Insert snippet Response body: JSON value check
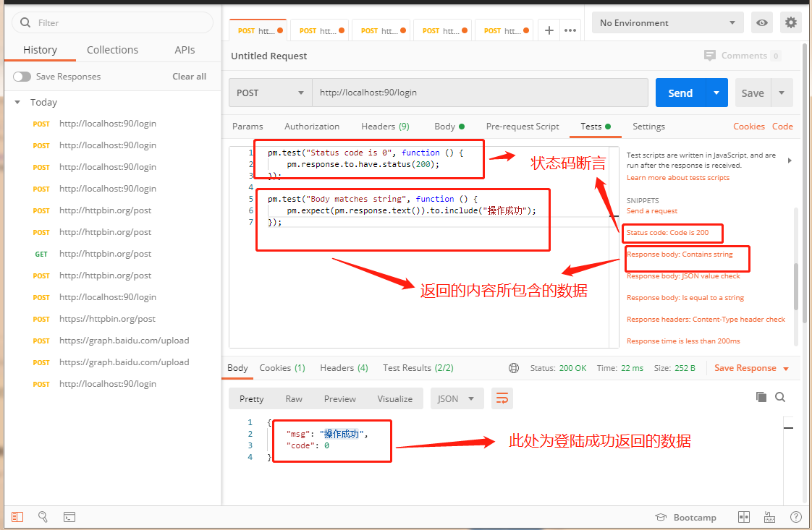The image size is (812, 530). (683, 276)
